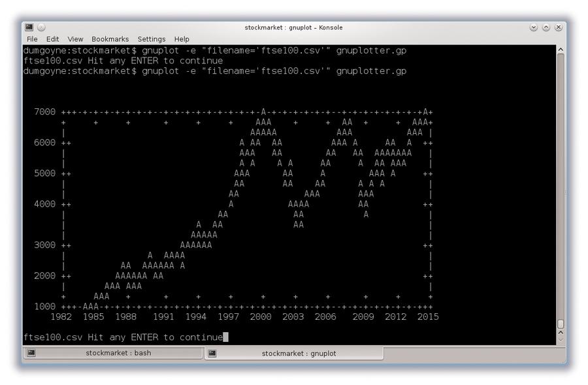Click the 4000 y-axis label
The image size is (588, 385).
point(44,204)
